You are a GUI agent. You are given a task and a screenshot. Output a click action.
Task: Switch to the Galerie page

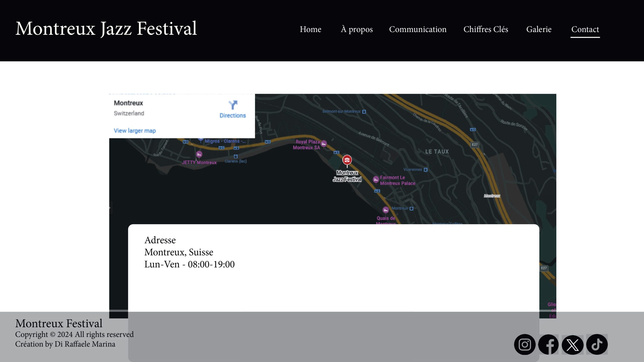click(x=539, y=29)
